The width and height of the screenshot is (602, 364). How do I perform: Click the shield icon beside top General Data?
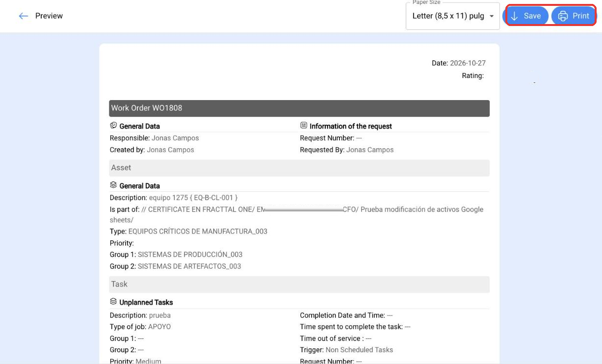click(113, 126)
